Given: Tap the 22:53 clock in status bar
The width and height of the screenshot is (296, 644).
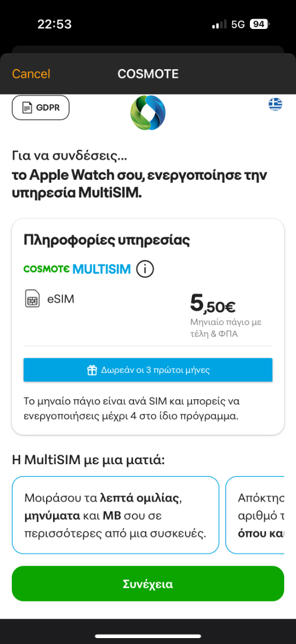Looking at the screenshot, I should [x=55, y=24].
